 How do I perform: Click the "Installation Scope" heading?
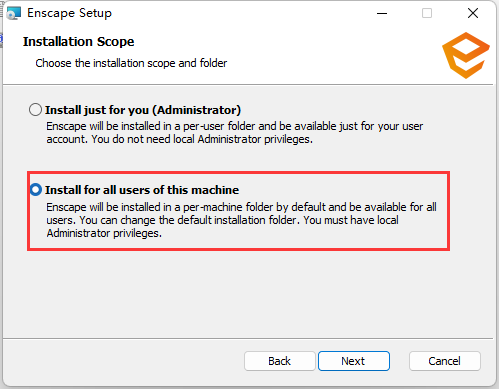(78, 42)
